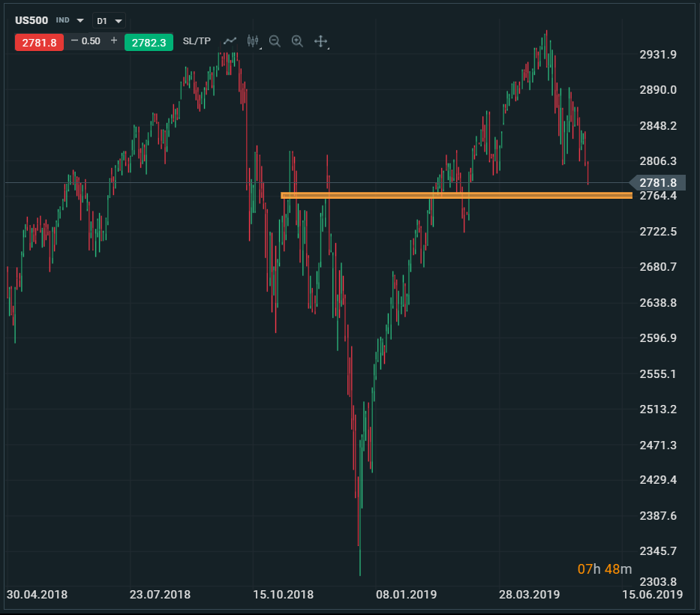Toggle the SL/TP option
Screen dimensions: 700x615
point(197,41)
